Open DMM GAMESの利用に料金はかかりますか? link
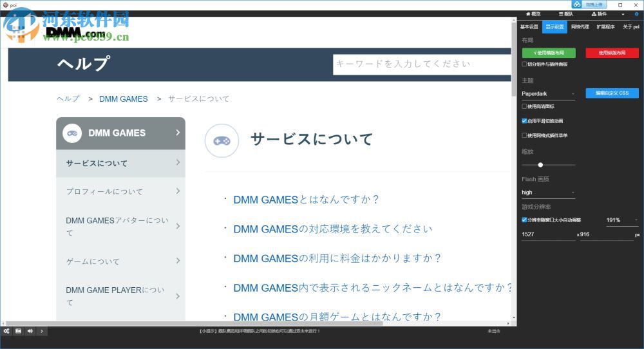The image size is (644, 349). click(x=337, y=258)
